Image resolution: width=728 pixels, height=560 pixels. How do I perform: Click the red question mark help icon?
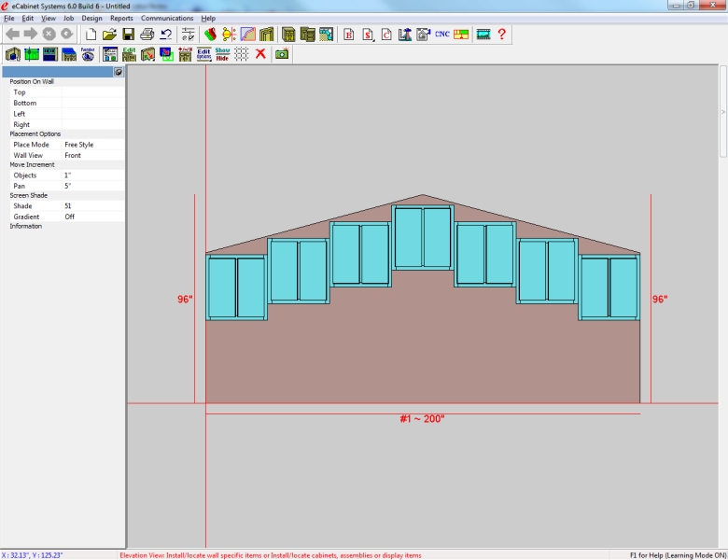click(502, 35)
